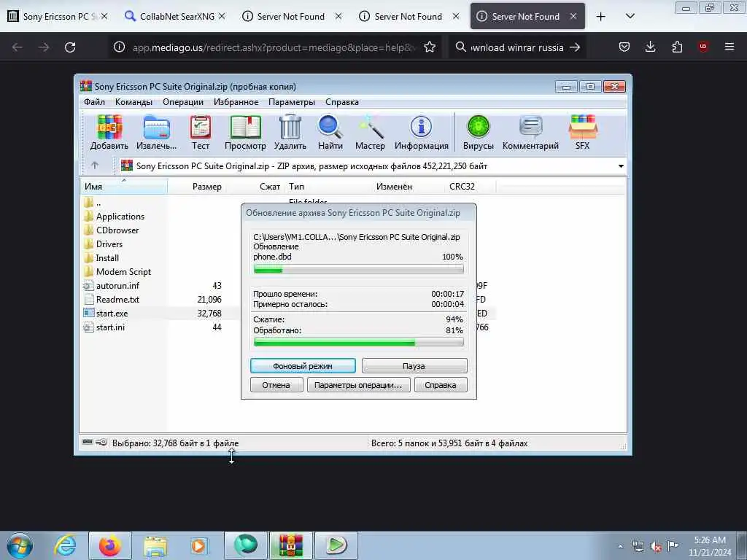Open the Команды menu
Screen dimensions: 747x560
coord(134,102)
